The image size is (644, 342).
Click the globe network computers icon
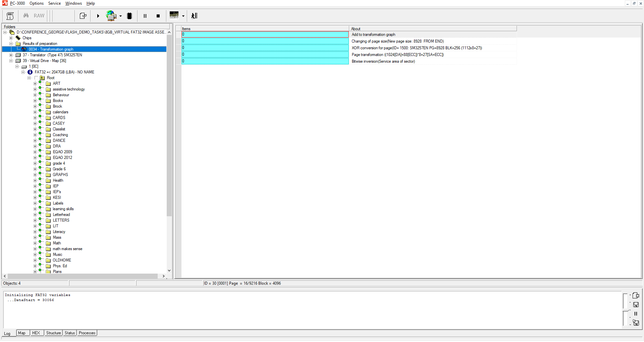pos(111,16)
